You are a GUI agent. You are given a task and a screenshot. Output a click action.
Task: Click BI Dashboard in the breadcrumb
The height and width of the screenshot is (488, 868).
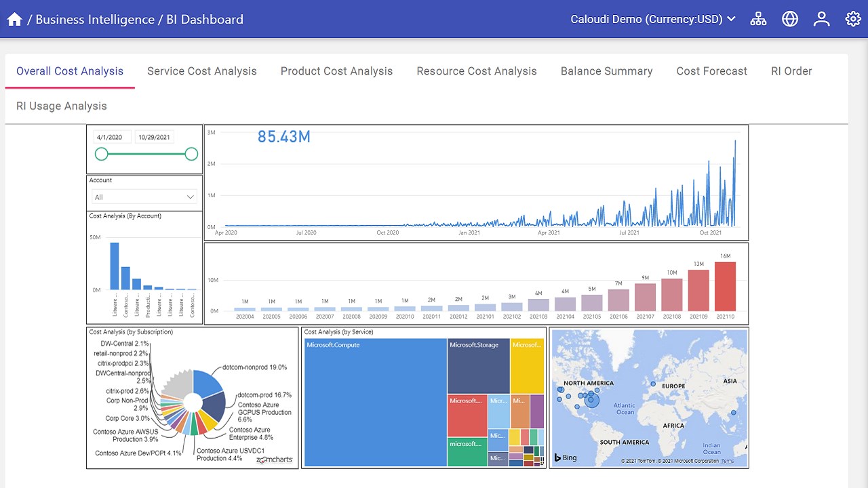[x=204, y=19]
